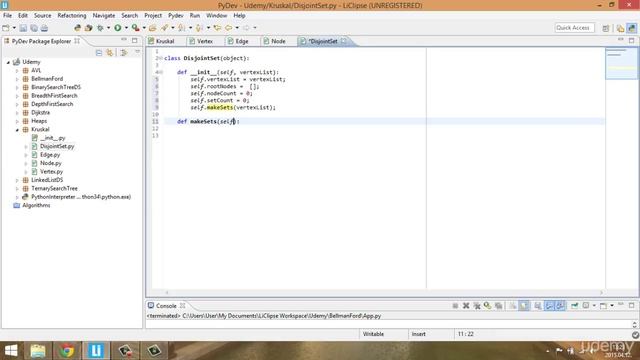Toggle show console on standard output

pos(549,306)
